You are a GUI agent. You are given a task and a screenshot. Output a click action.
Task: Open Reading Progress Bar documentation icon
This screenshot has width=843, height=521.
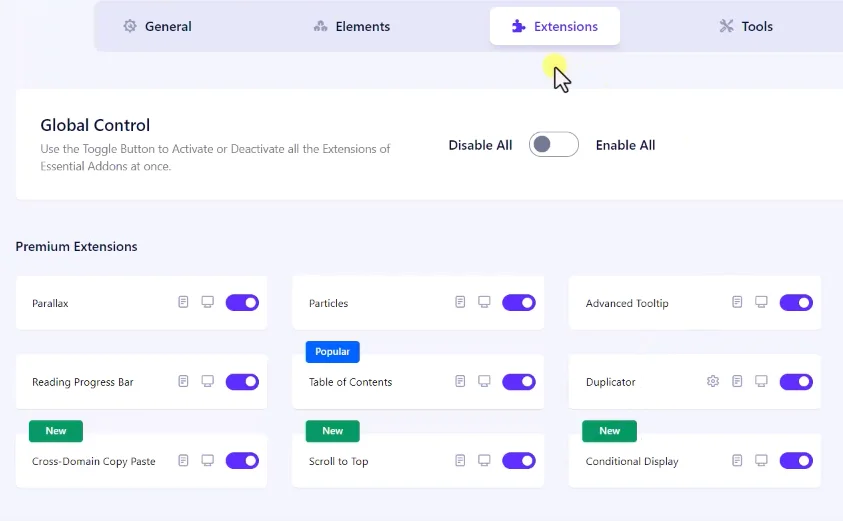click(183, 381)
